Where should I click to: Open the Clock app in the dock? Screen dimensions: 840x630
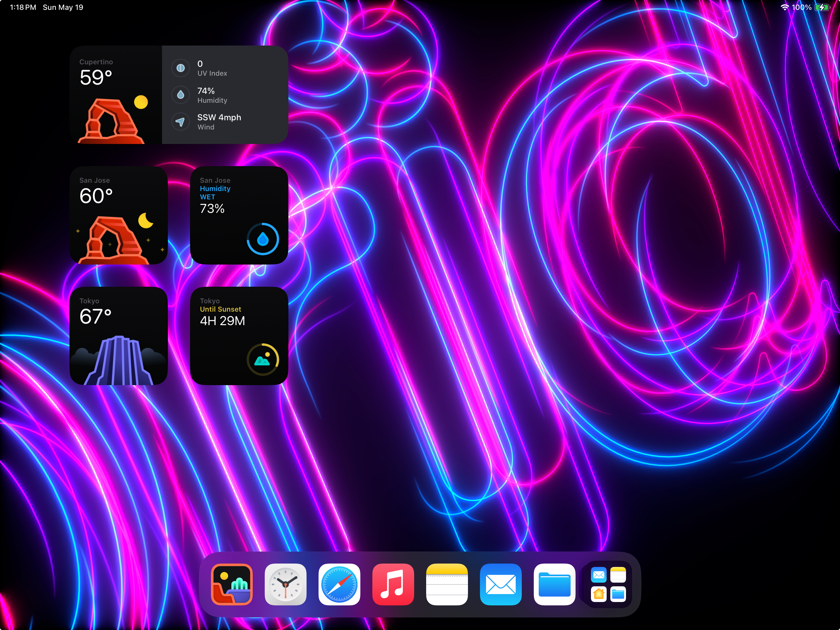pyautogui.click(x=286, y=584)
